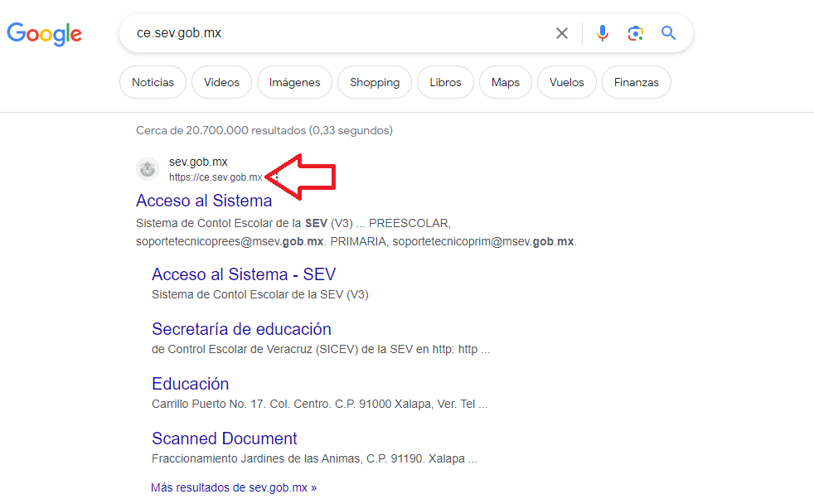Select the Finanzas filter tab
Viewport: 814px width, 504px height.
[637, 82]
